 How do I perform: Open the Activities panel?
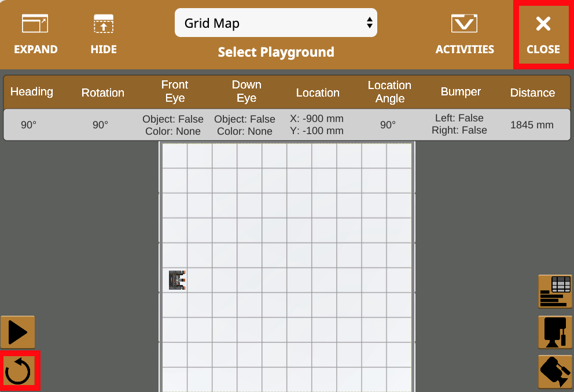465,34
